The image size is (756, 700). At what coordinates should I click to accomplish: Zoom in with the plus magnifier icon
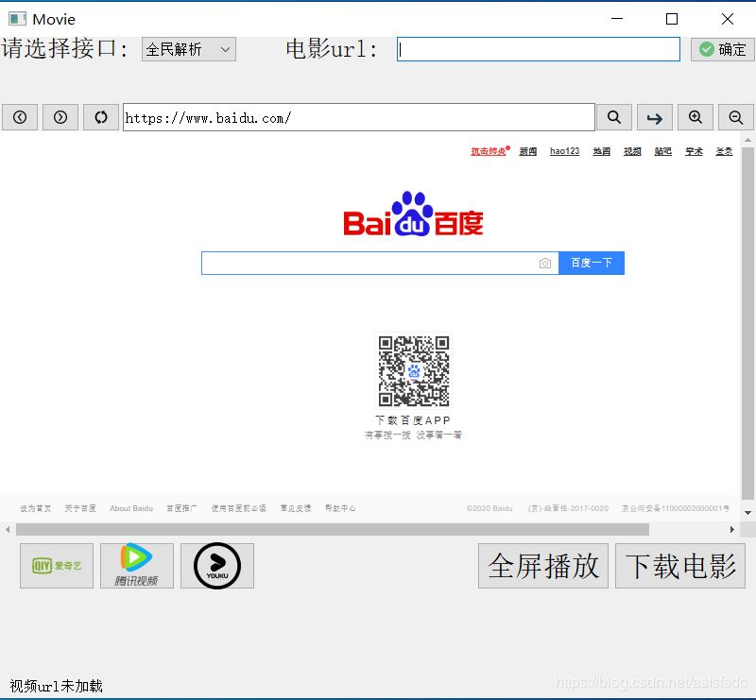(695, 117)
